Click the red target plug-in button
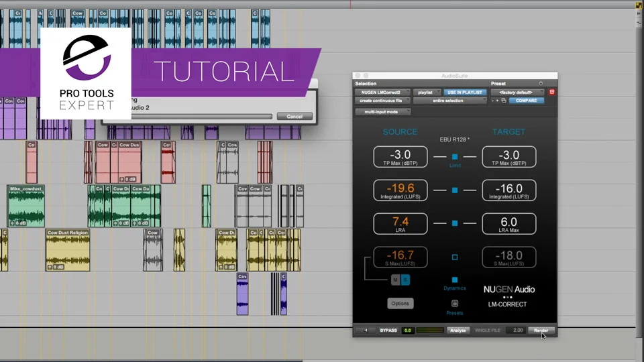The image size is (644, 362). [x=552, y=92]
